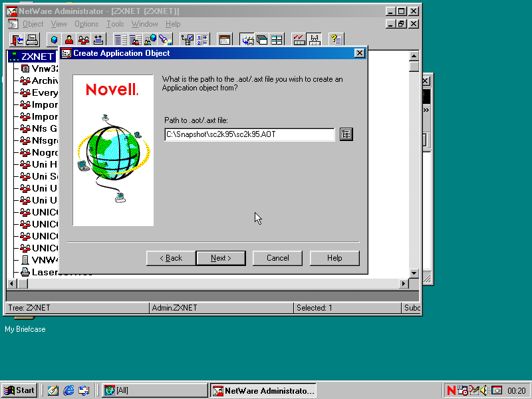532x399 pixels.
Task: Click the NetWare Administrator child window control icon
Action: [x=13, y=24]
